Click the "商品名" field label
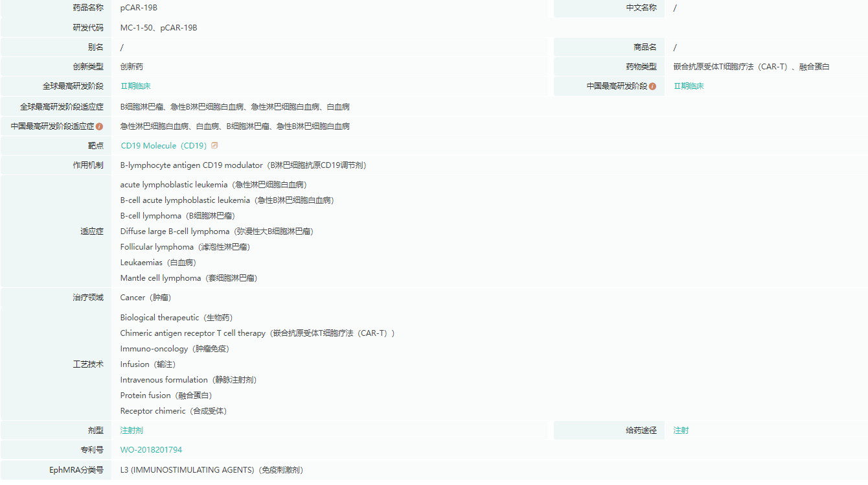Viewport: 868px width, 485px height. point(645,47)
